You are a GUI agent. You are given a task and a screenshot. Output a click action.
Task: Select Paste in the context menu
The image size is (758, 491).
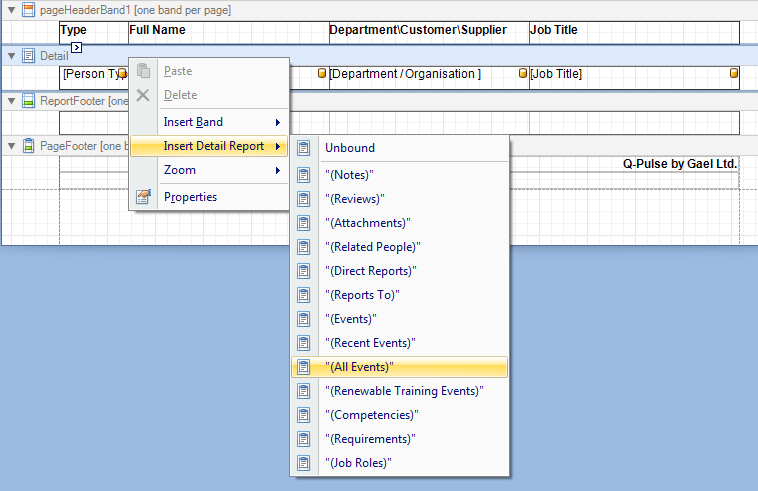(x=209, y=71)
